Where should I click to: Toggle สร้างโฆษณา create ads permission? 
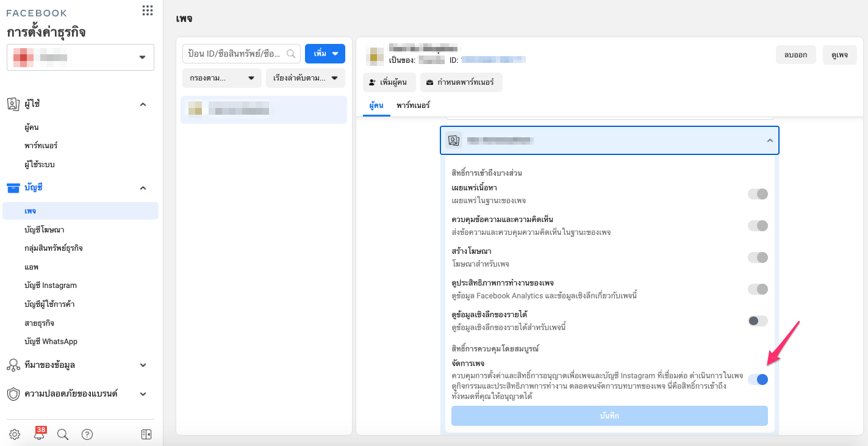[x=758, y=257]
